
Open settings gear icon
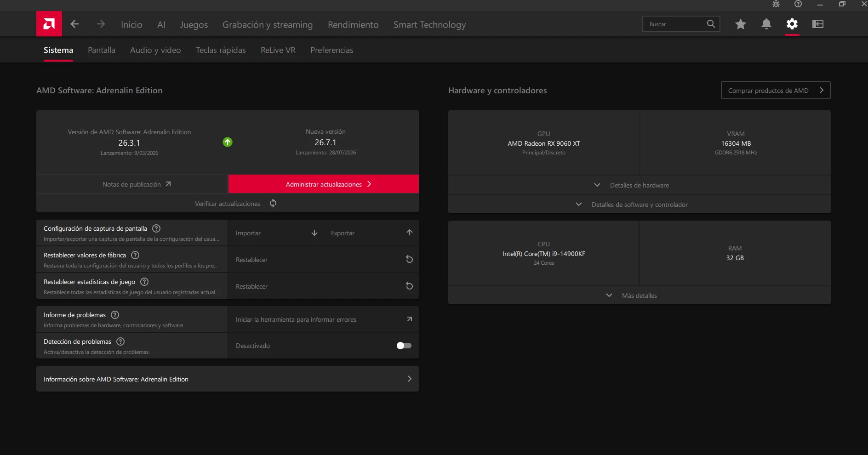click(792, 24)
